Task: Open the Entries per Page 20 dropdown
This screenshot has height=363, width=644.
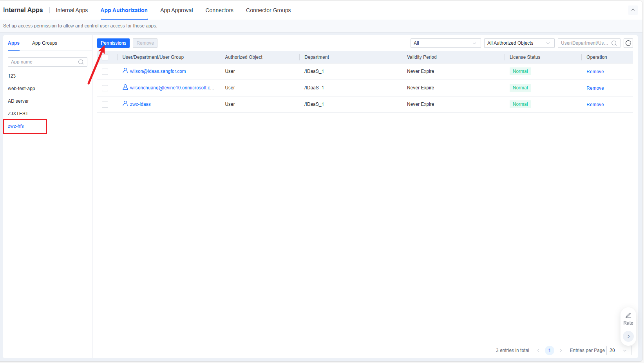Action: [x=619, y=350]
